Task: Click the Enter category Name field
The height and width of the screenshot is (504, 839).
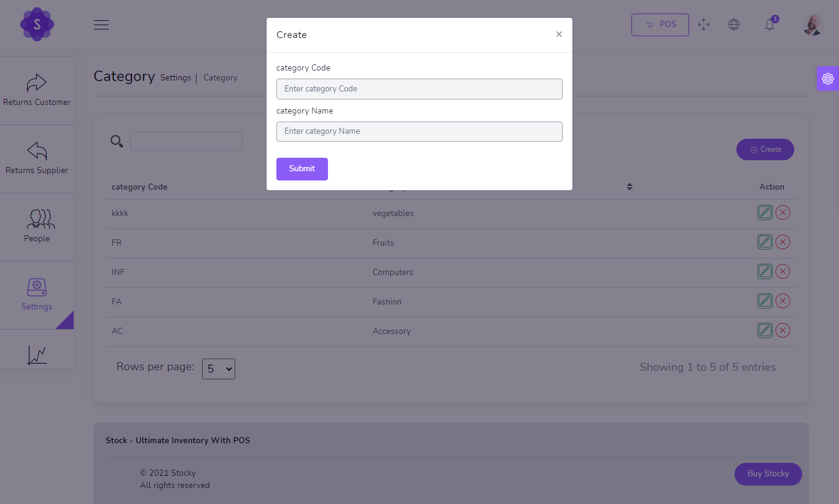Action: coord(419,131)
